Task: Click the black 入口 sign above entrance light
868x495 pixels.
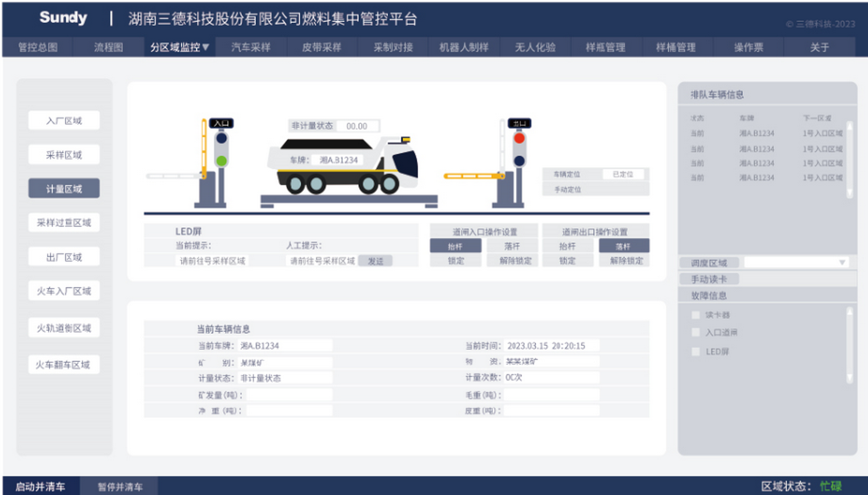Action: [221, 123]
